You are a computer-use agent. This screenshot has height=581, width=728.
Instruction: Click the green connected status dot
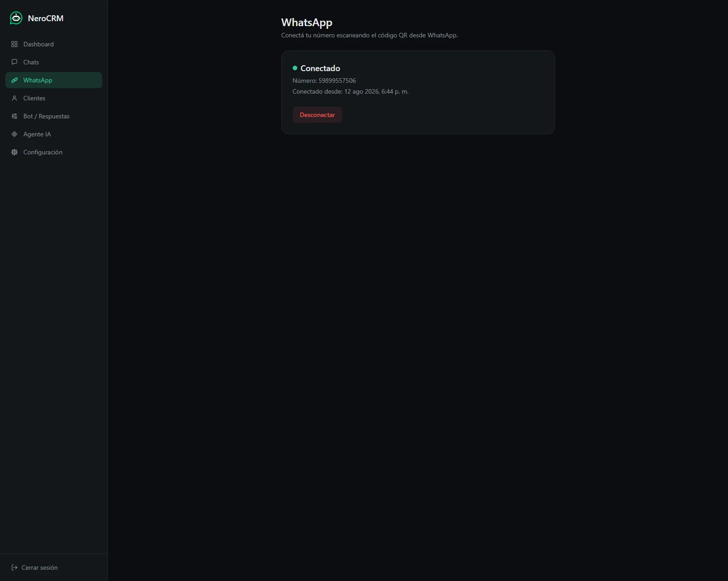pyautogui.click(x=295, y=68)
